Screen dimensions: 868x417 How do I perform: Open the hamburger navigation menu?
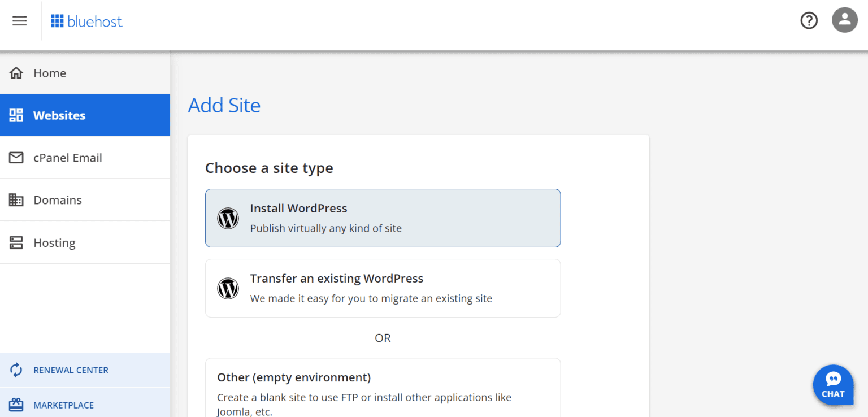click(20, 21)
